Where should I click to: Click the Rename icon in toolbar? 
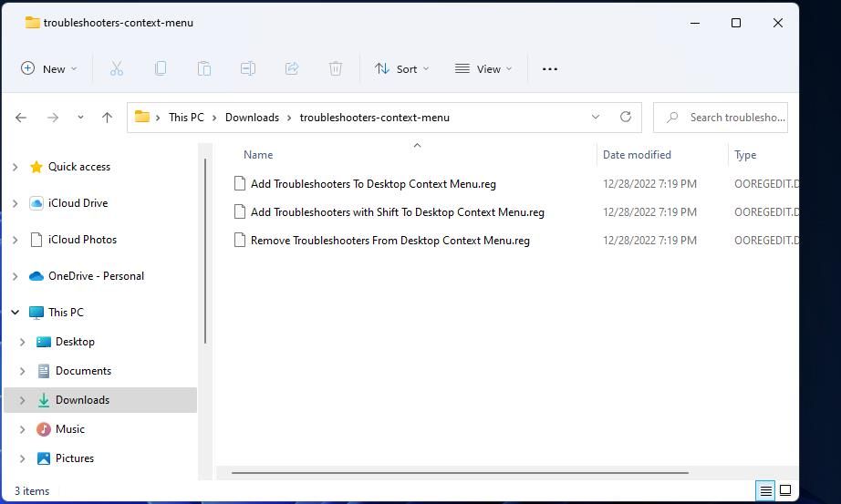(248, 68)
